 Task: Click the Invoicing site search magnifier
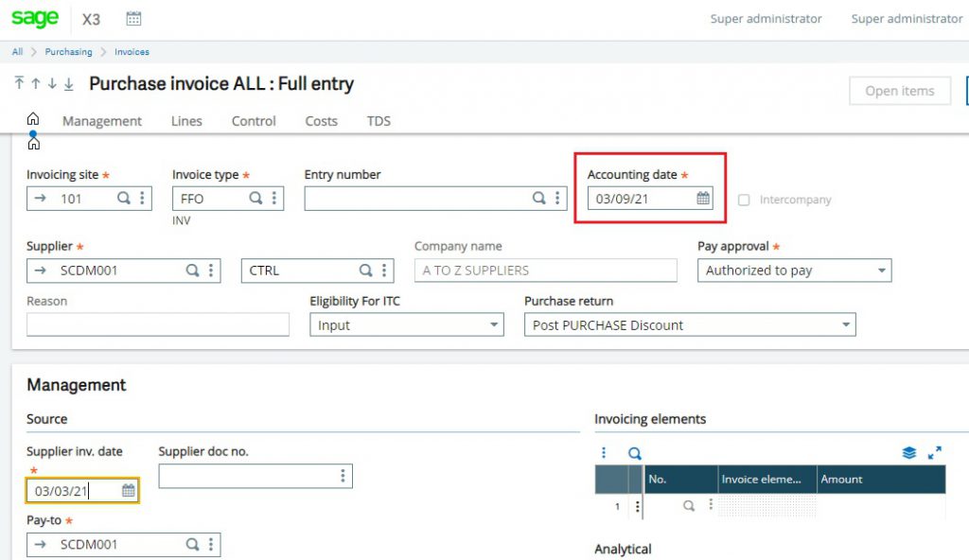point(123,199)
